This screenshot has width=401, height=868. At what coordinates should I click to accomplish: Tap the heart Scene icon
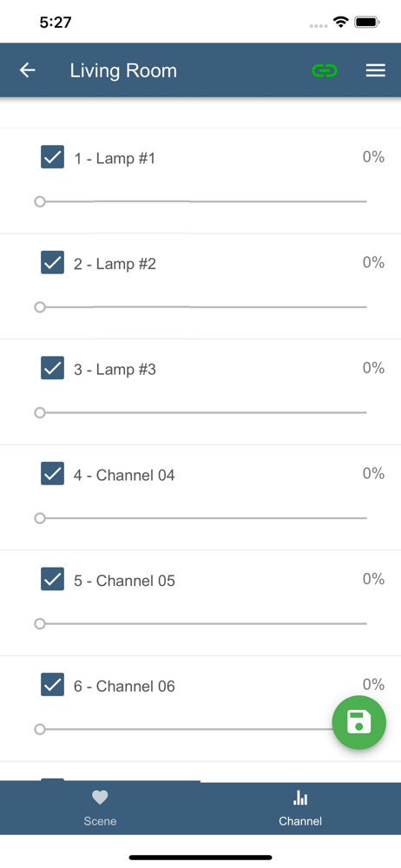(100, 798)
